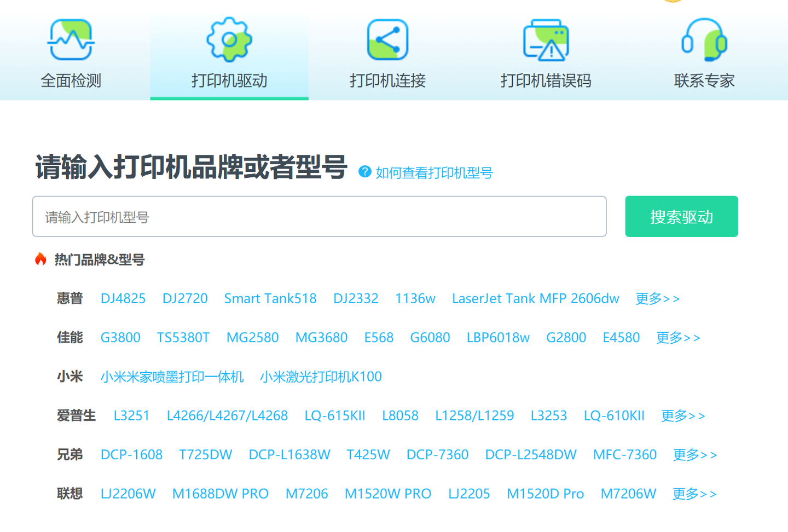The height and width of the screenshot is (532, 788).
Task: Select 小米激光打印机K100 link
Action: [x=321, y=377]
